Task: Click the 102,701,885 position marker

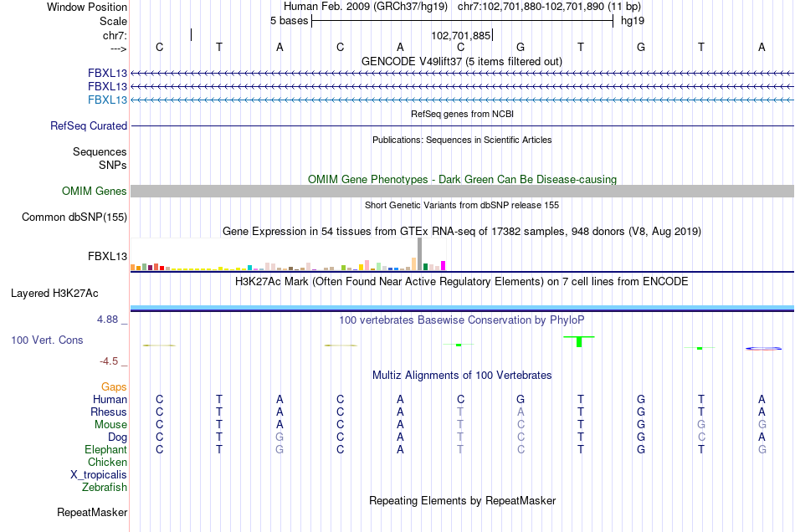Action: tap(461, 35)
